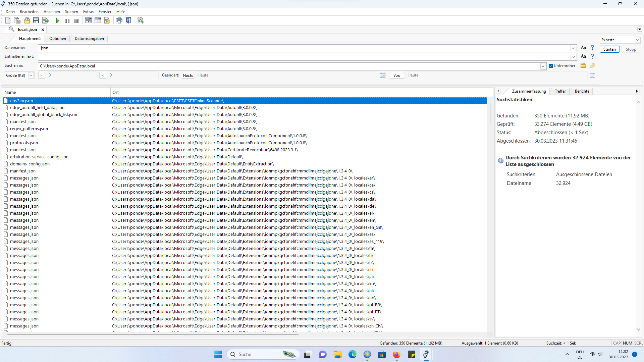Screen dimensions: 644x362
Task: Print results with the printer icon
Action: coord(119,20)
